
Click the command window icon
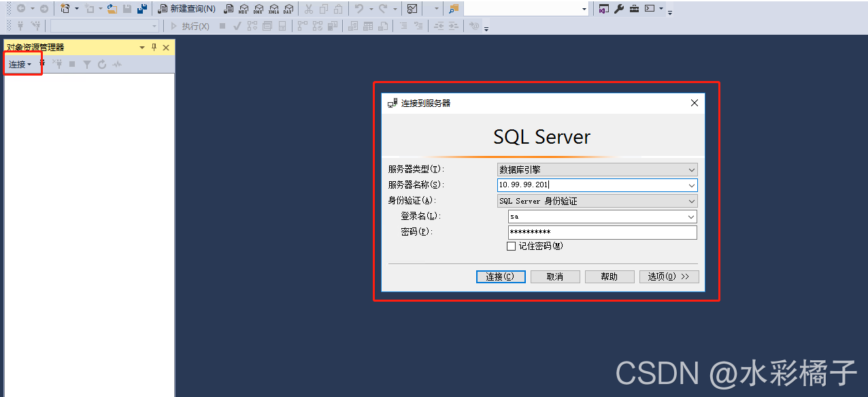pyautogui.click(x=650, y=9)
